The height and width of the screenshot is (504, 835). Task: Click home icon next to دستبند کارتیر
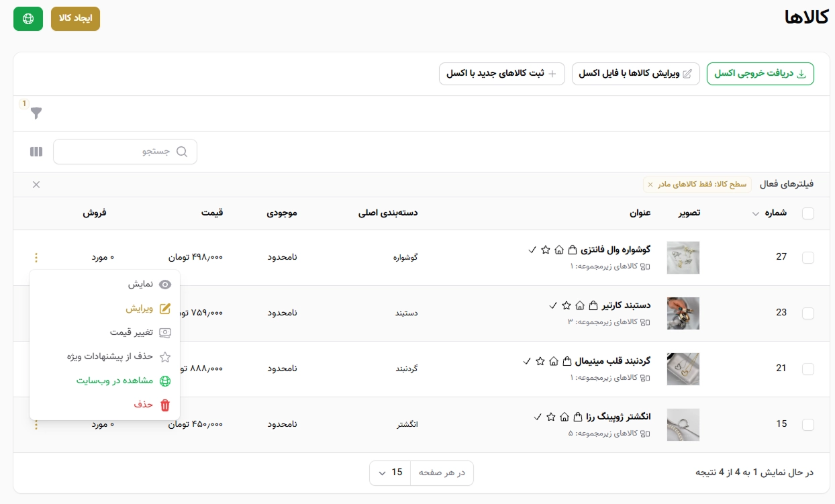pos(580,305)
